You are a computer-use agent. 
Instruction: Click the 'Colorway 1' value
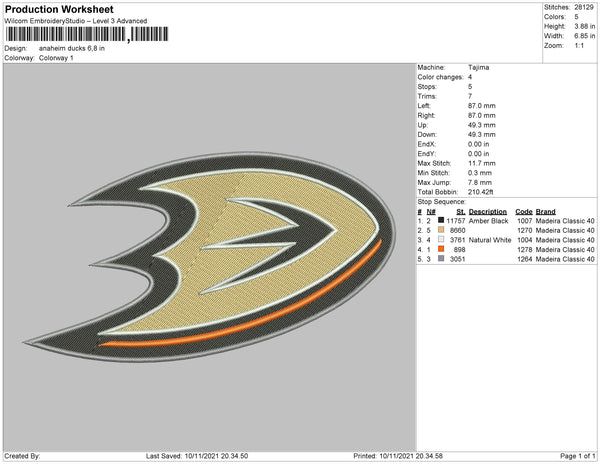56,58
